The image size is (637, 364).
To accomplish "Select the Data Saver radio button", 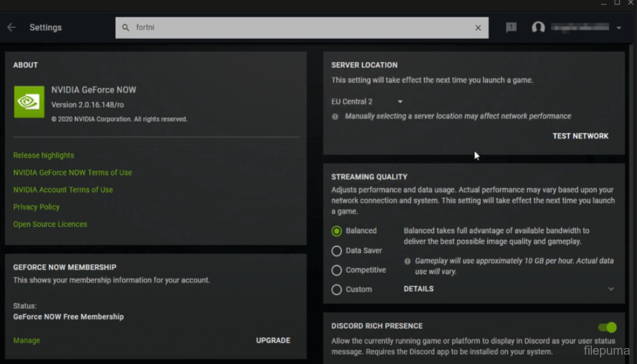I will pyautogui.click(x=336, y=251).
